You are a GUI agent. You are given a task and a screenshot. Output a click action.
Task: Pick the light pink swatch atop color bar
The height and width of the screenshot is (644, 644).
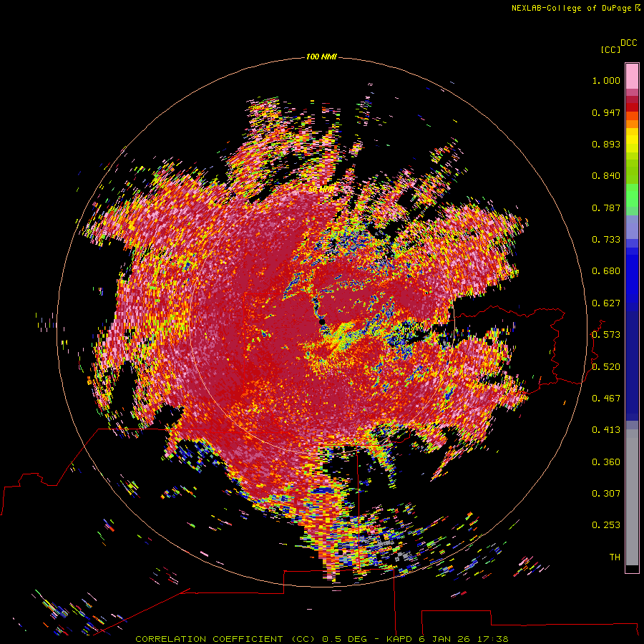coord(632,76)
